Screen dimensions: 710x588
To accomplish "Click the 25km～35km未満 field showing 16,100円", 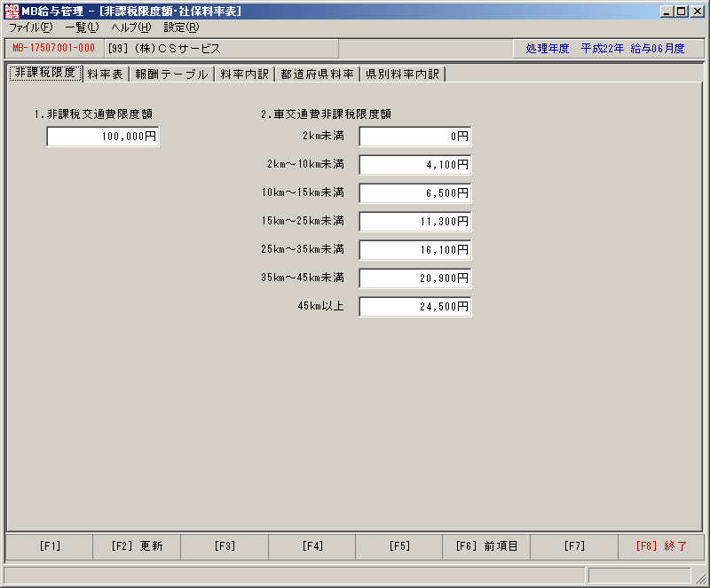I will (415, 250).
